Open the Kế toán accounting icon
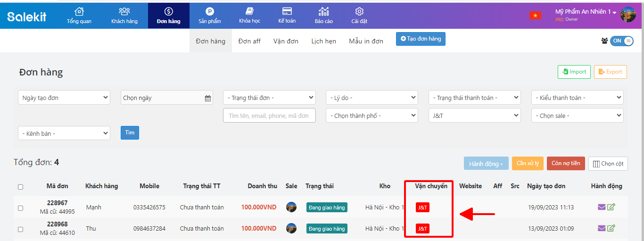This screenshot has width=644, height=241. (287, 11)
